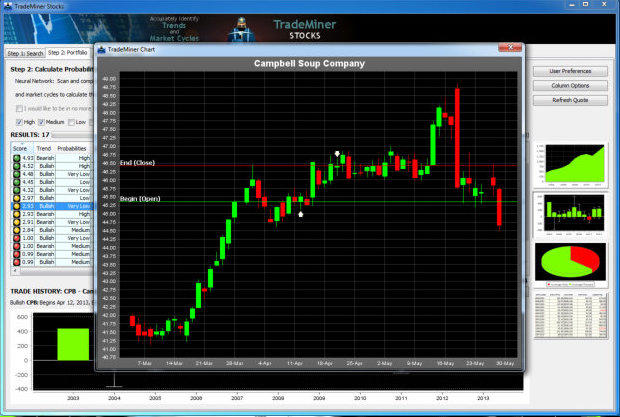Click the 'RESULTS: 17' label
Image resolution: width=620 pixels, height=417 pixels.
point(30,135)
